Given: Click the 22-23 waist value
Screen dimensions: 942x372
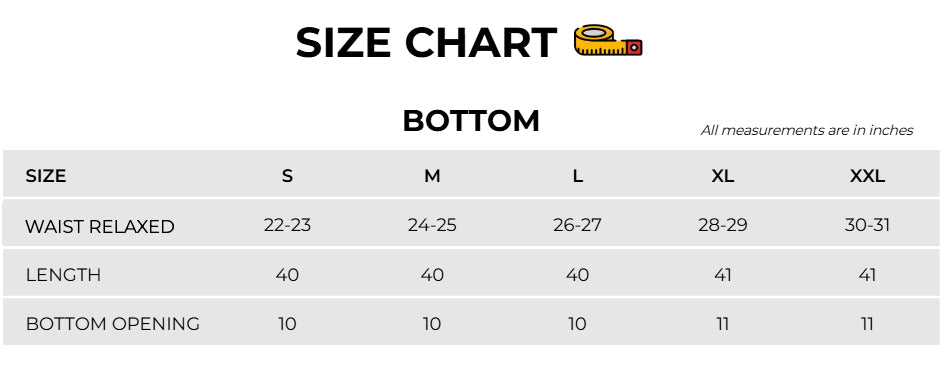Looking at the screenshot, I should tap(287, 225).
